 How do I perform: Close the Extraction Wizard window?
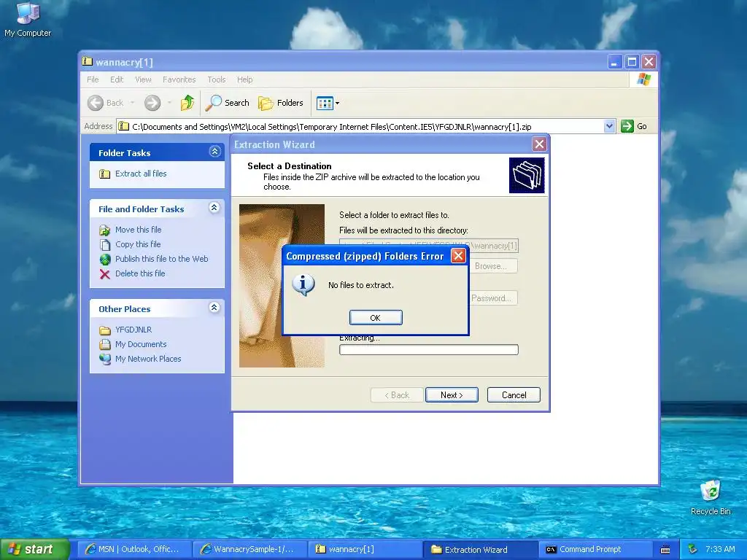(x=539, y=144)
